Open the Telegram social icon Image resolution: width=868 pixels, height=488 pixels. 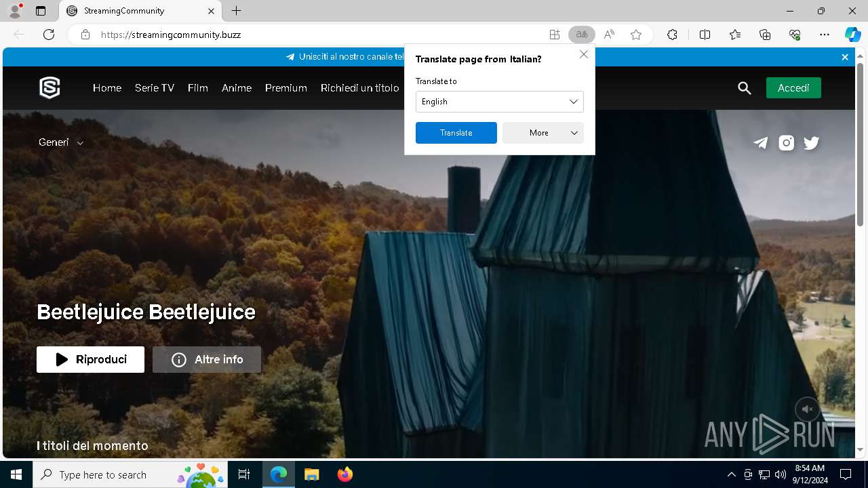(761, 142)
